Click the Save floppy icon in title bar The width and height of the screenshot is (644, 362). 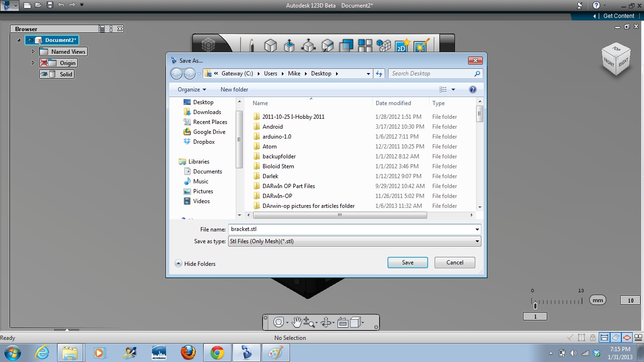point(50,5)
